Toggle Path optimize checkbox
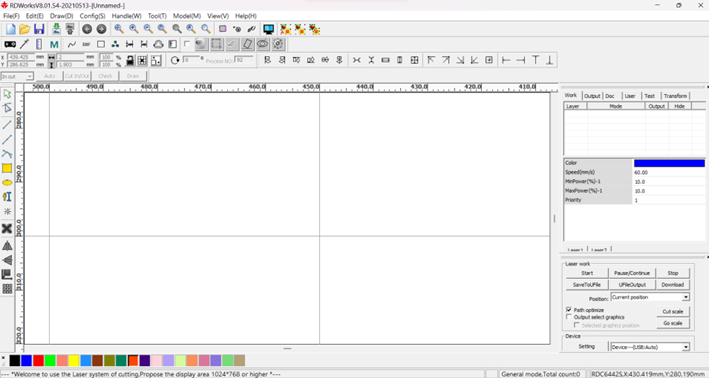The width and height of the screenshot is (709, 378). 569,310
